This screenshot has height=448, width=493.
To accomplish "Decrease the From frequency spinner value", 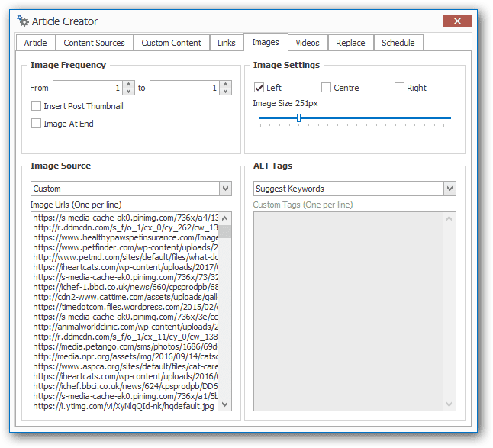I will pos(129,91).
